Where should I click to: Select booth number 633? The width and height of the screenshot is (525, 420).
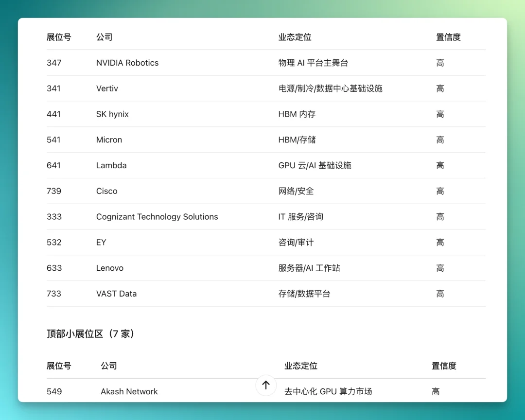[x=54, y=268]
